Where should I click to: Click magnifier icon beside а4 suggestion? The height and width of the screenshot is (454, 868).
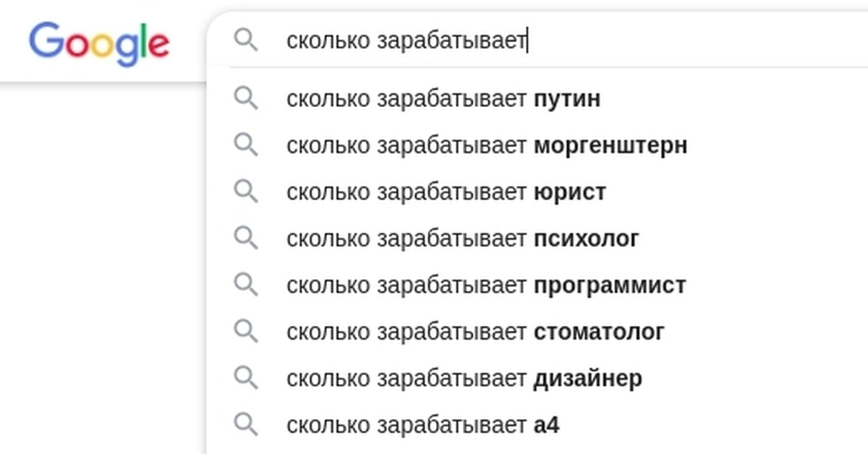coord(246,425)
